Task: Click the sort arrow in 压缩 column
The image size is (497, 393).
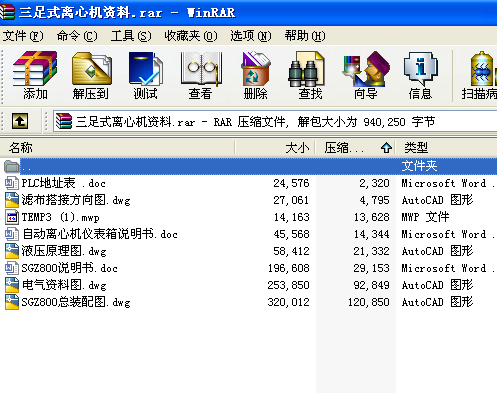Action: (386, 147)
